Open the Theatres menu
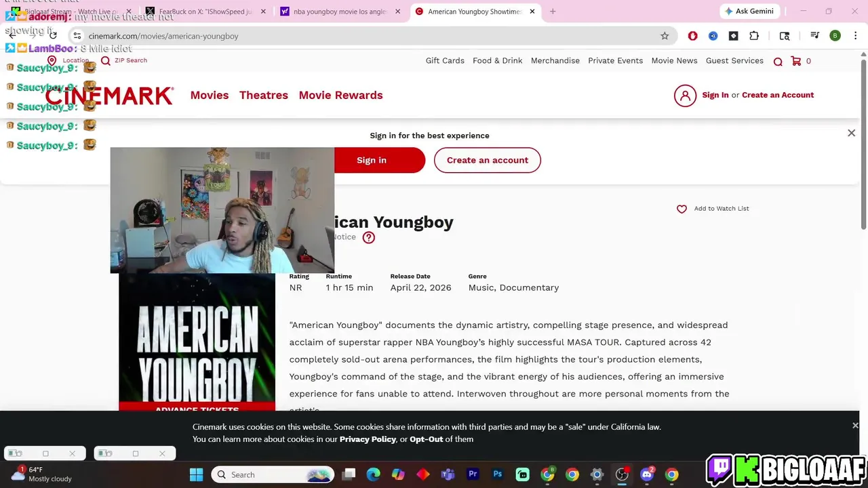This screenshot has height=488, width=868. (x=264, y=95)
